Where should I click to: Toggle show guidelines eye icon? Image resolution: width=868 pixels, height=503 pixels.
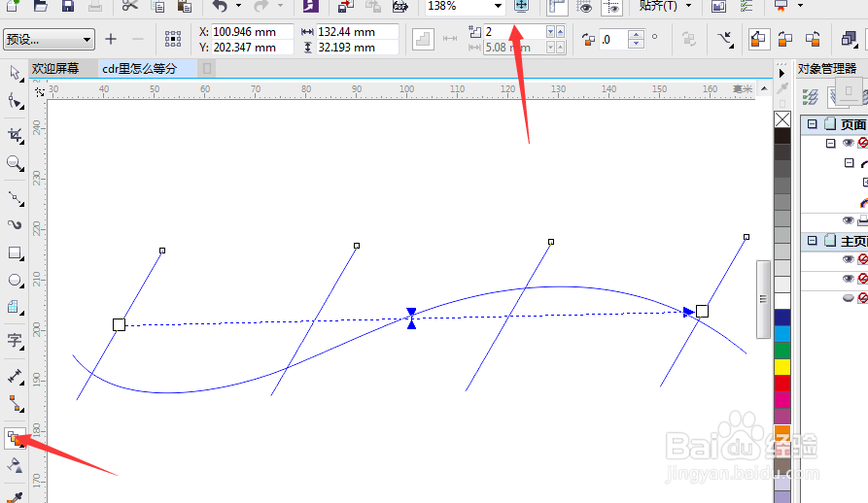click(611, 7)
